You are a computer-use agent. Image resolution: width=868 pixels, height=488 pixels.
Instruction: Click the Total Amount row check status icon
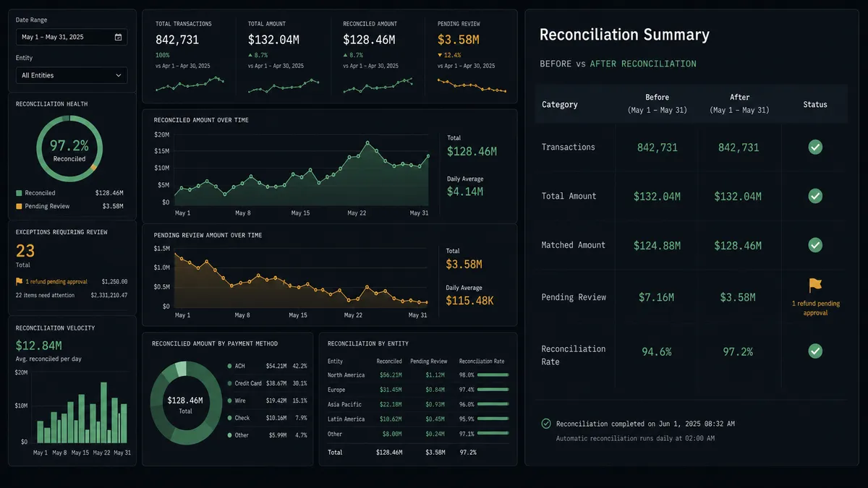point(815,196)
